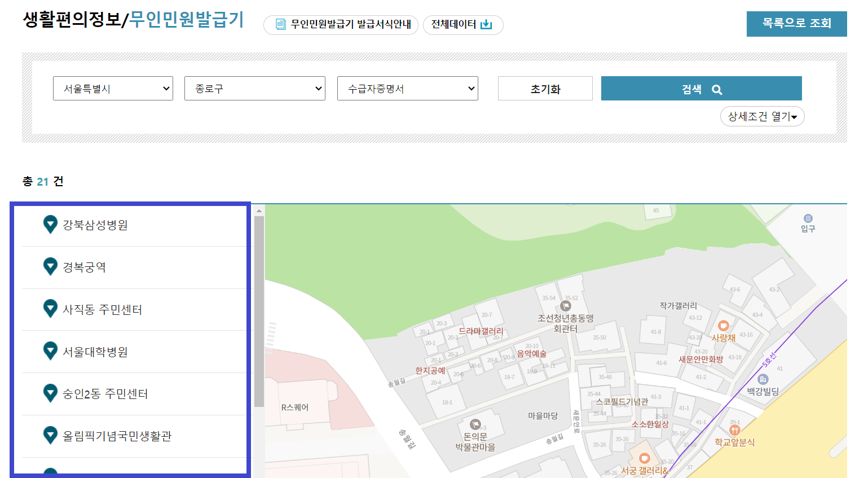The height and width of the screenshot is (478, 868).
Task: Select the pin icon next to 경복궁역
Action: 50,266
